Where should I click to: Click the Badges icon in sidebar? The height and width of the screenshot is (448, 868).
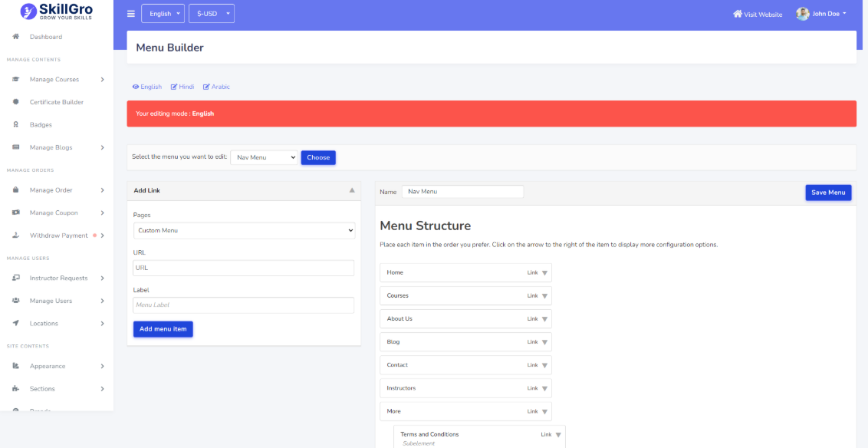coord(15,125)
